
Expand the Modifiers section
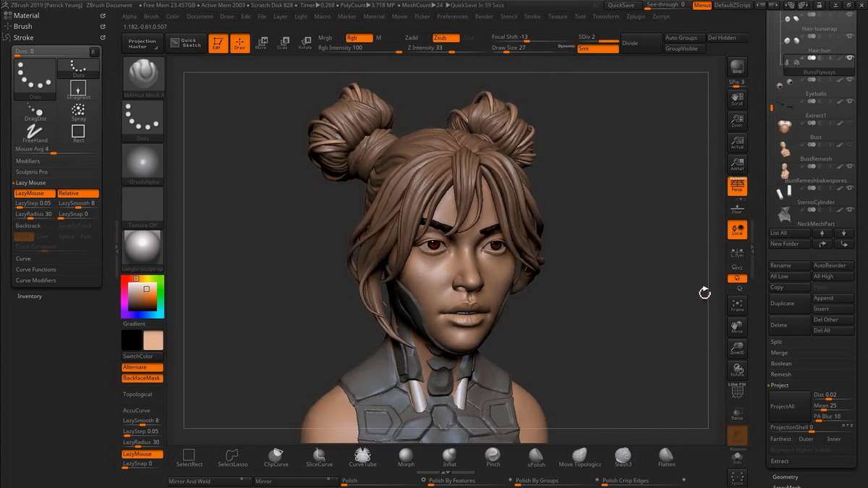28,161
